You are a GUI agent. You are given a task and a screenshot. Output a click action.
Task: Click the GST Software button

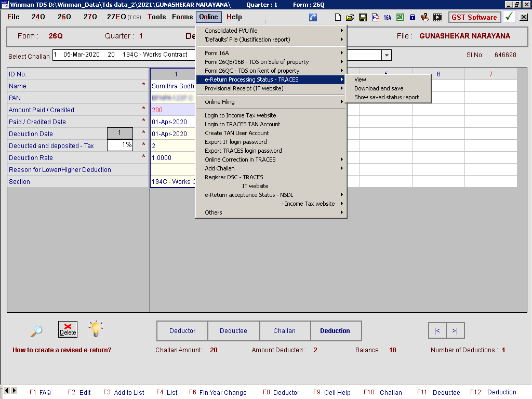[x=474, y=17]
